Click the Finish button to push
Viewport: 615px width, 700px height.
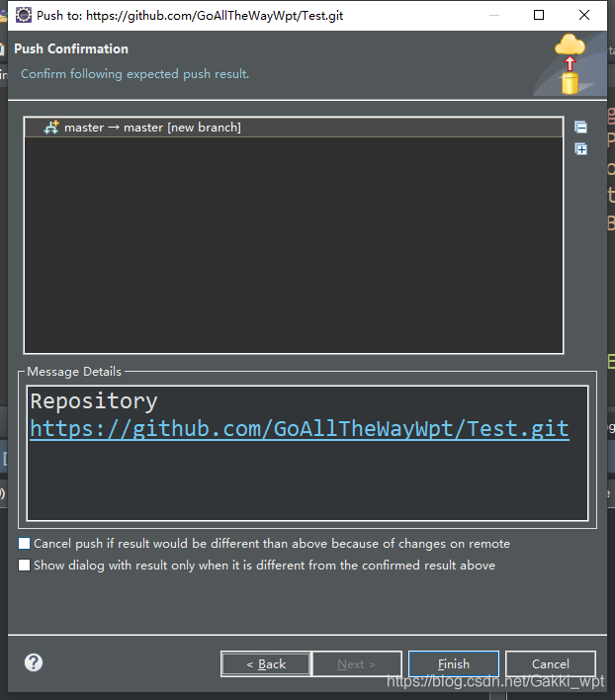[454, 663]
